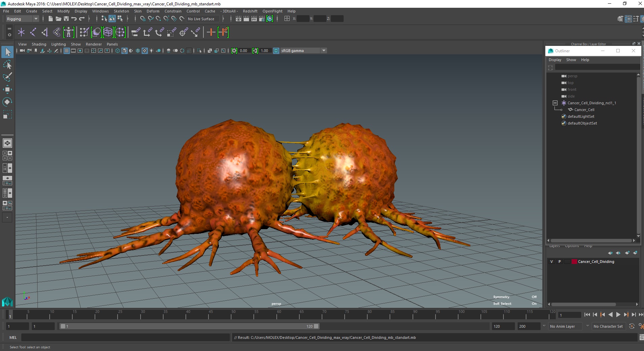Open the HumanIK figure shelf icon

pos(69,32)
